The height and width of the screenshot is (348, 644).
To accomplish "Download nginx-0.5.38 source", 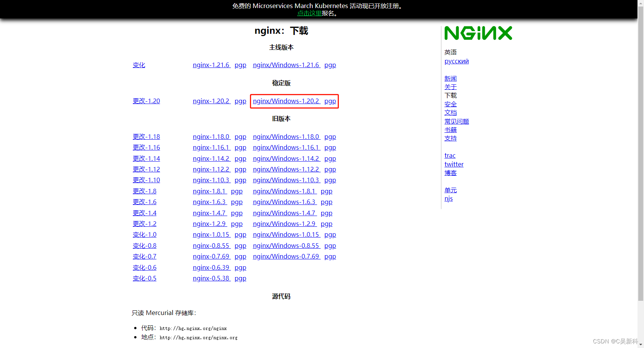I will [211, 278].
